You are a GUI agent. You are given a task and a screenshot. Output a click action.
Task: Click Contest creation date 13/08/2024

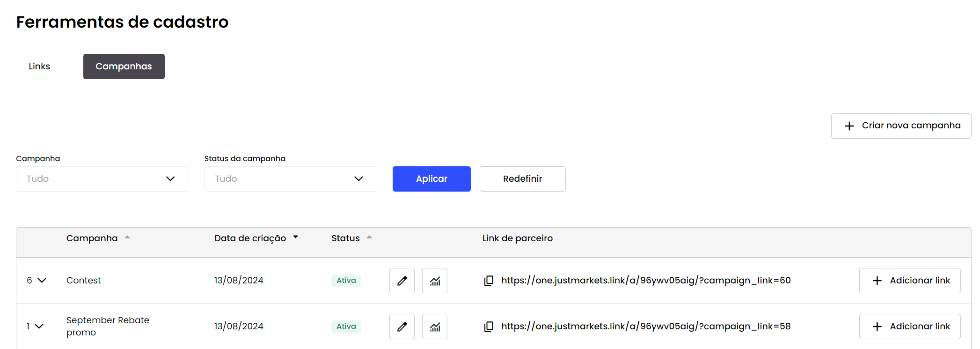point(239,280)
